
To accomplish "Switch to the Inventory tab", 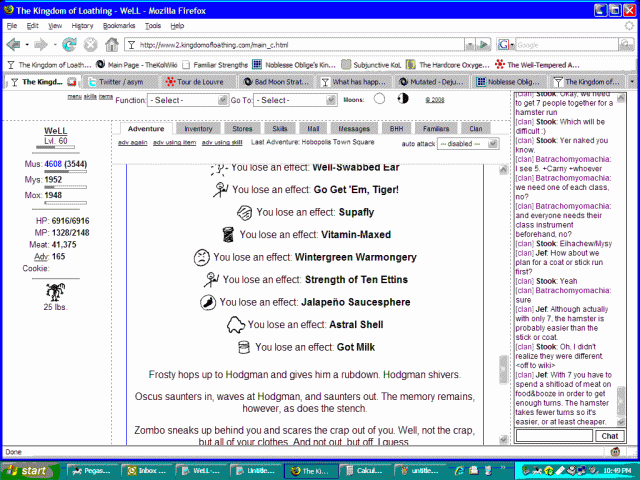I will (198, 128).
